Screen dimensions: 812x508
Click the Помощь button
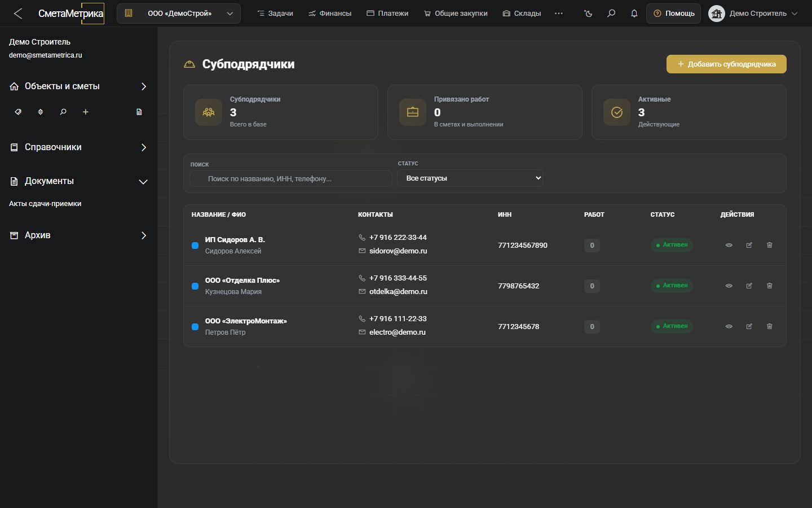click(x=674, y=14)
